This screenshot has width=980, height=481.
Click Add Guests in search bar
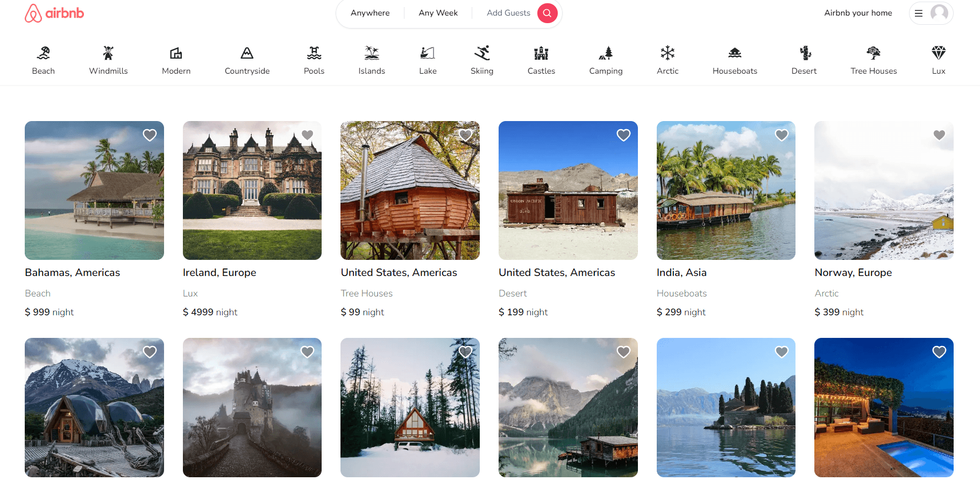pyautogui.click(x=508, y=13)
